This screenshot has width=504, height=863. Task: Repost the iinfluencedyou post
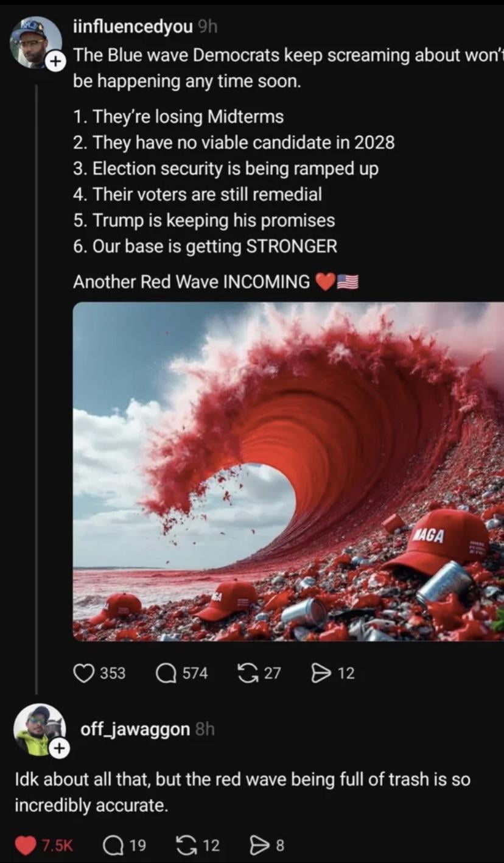247,673
